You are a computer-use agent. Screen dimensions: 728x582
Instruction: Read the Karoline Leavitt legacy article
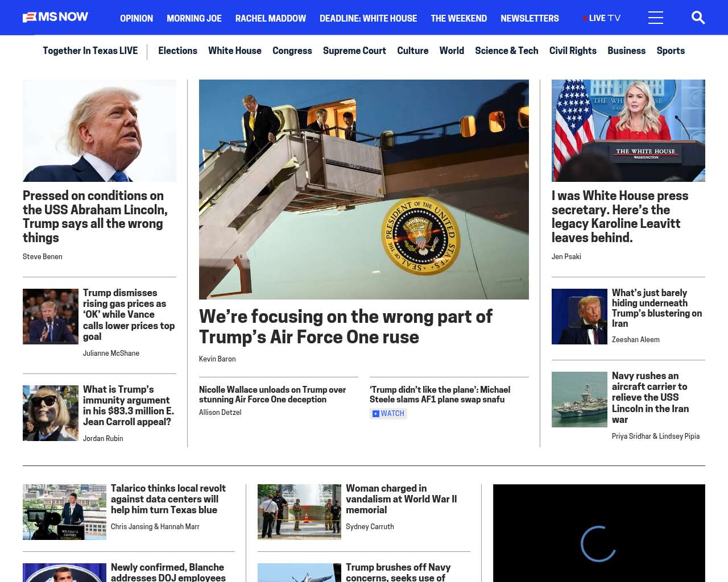click(620, 217)
